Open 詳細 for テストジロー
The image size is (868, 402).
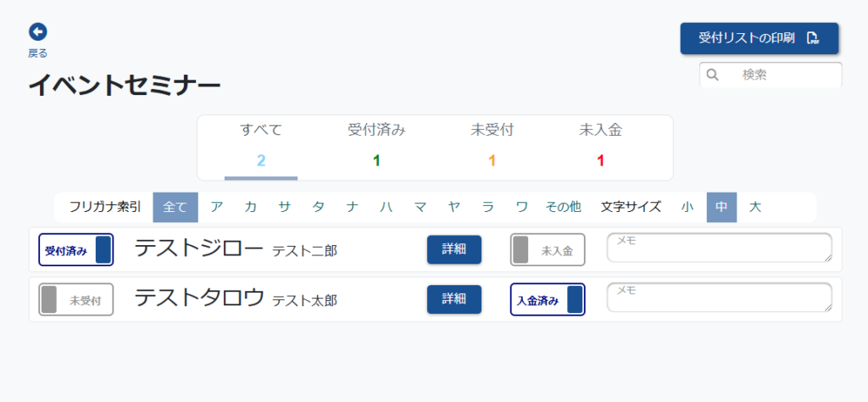(454, 249)
